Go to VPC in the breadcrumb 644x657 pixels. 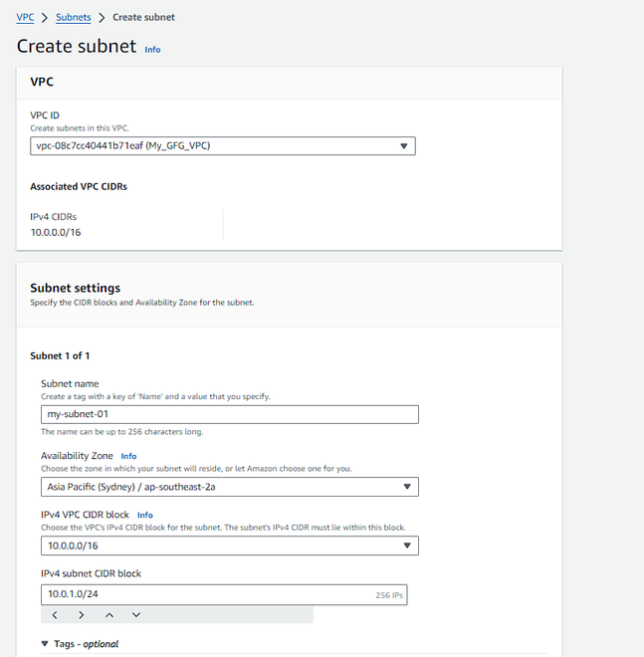(x=25, y=17)
